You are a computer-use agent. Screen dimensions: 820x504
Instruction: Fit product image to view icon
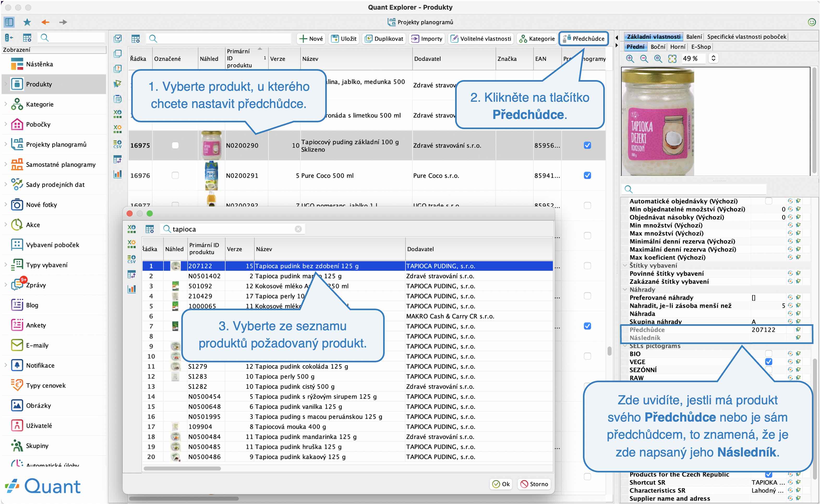click(672, 59)
